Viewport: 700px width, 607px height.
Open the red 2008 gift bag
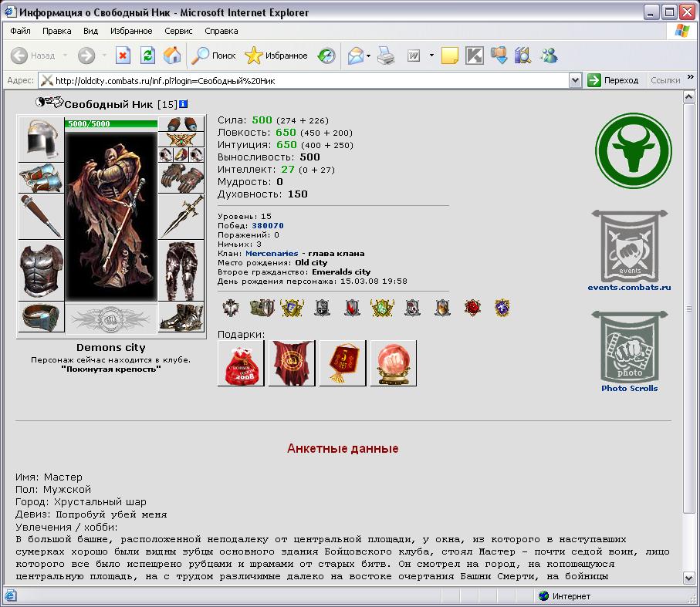tap(241, 363)
